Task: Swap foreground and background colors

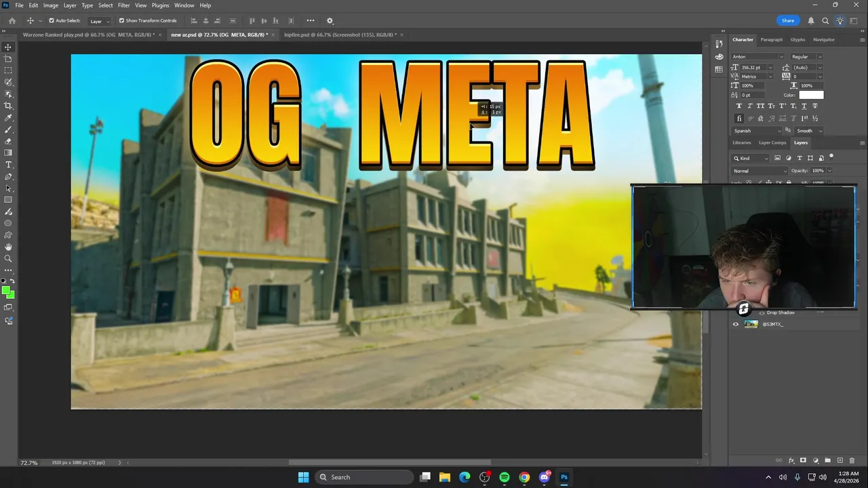Action: pos(12,280)
